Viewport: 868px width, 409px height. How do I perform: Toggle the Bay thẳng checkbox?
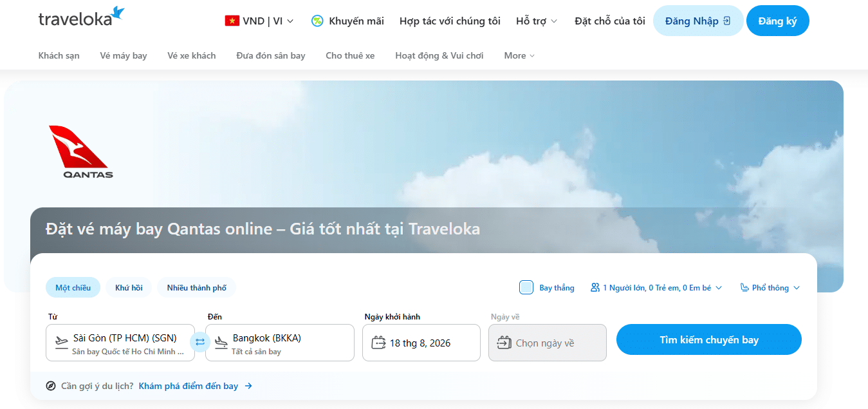coord(526,287)
